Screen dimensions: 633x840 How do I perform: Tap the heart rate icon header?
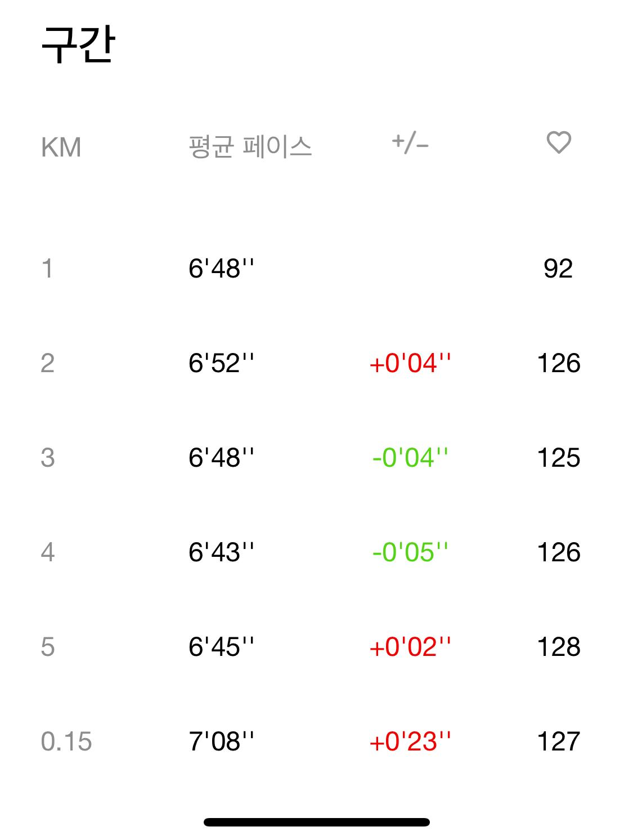(559, 142)
